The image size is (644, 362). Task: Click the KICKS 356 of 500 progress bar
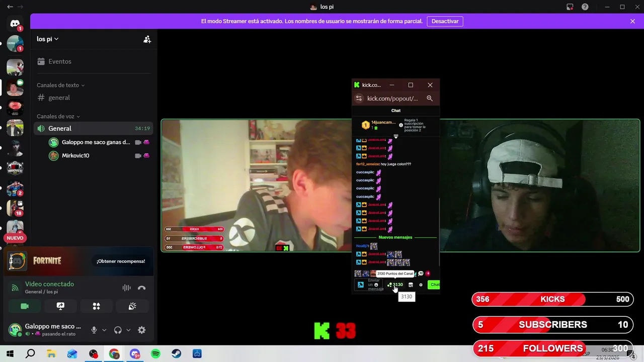[552, 299]
